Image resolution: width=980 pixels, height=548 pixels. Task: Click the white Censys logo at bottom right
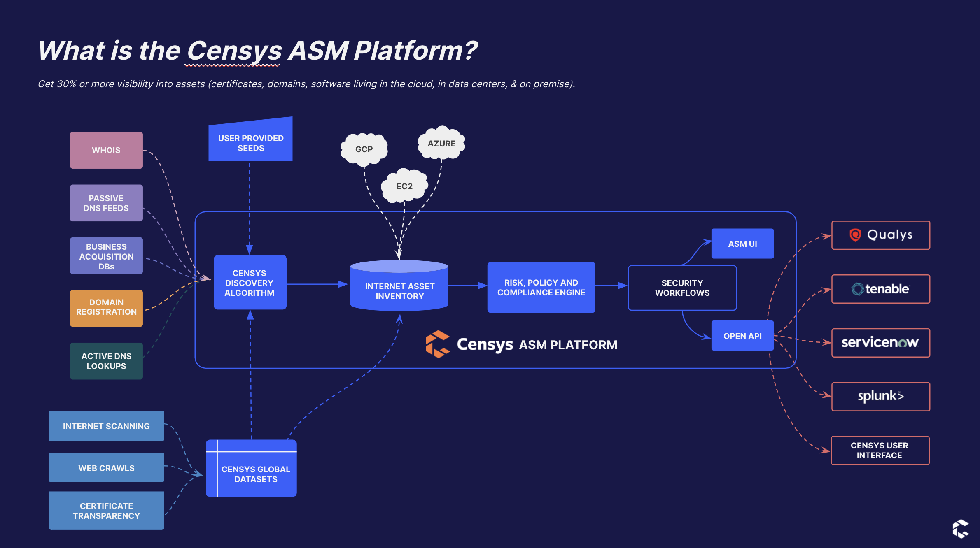coord(961,529)
